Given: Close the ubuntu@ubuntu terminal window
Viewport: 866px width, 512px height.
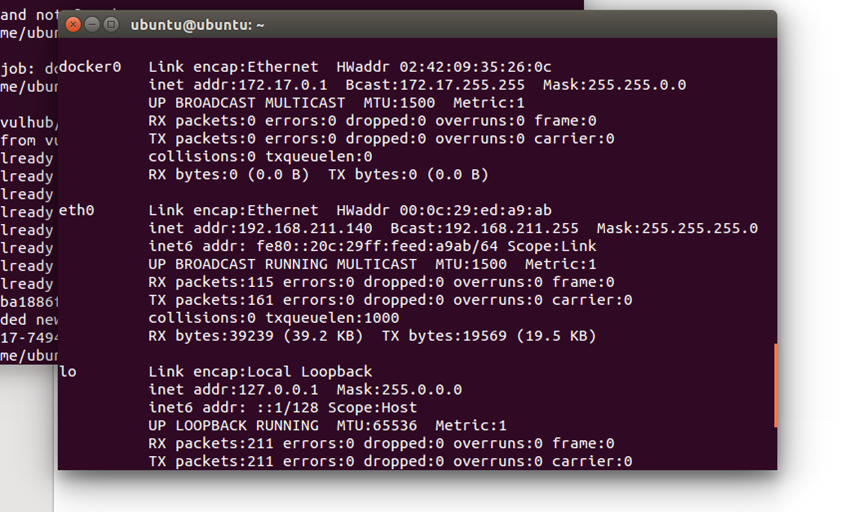Looking at the screenshot, I should (73, 25).
